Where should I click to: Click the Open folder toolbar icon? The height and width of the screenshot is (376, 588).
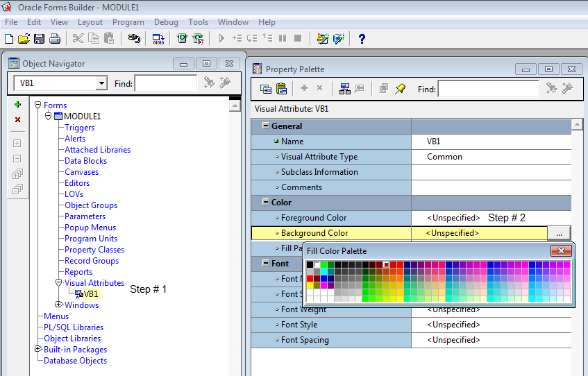pyautogui.click(x=24, y=39)
